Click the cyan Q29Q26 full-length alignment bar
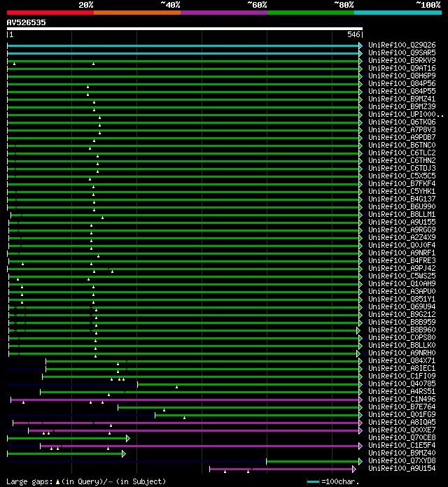 point(183,45)
